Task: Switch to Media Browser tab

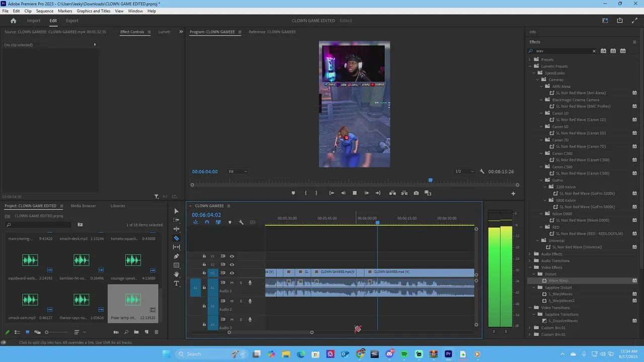Action: (x=84, y=206)
